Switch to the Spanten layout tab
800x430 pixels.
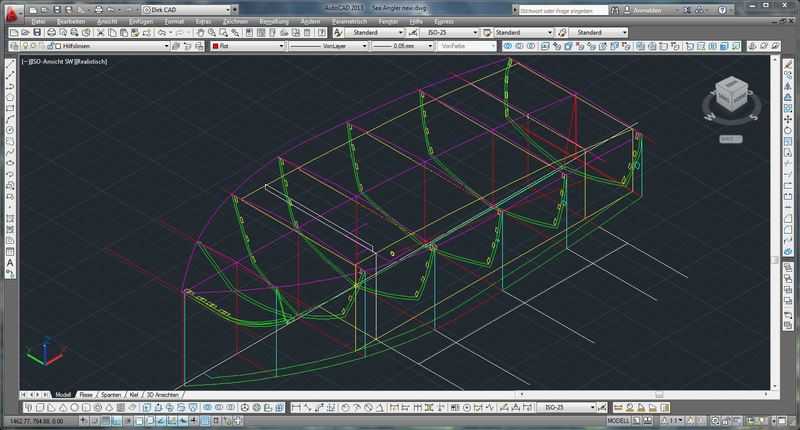(111, 395)
